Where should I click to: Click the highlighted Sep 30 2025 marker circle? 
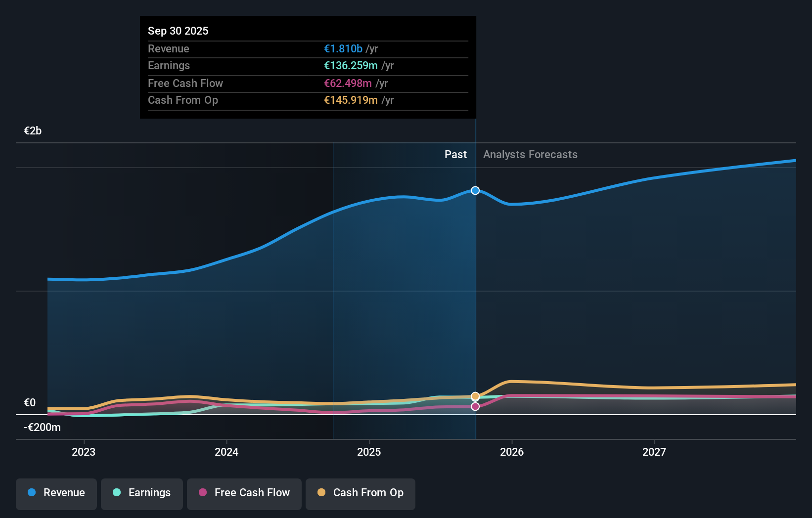475,190
